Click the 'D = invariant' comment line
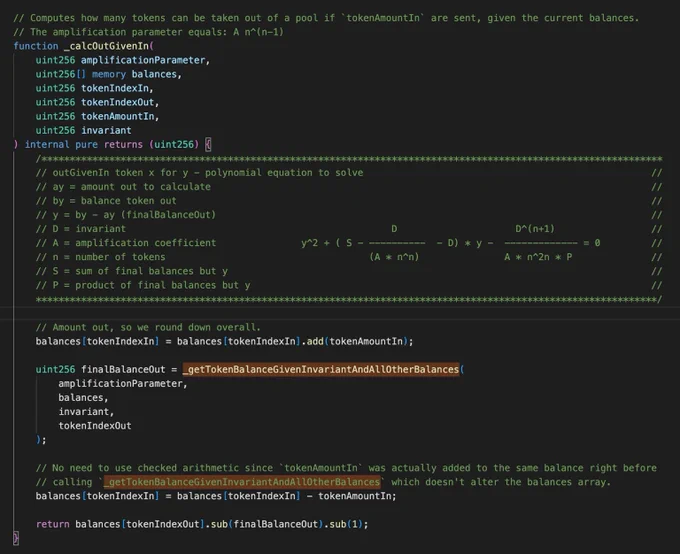This screenshot has width=680, height=554. (81, 229)
